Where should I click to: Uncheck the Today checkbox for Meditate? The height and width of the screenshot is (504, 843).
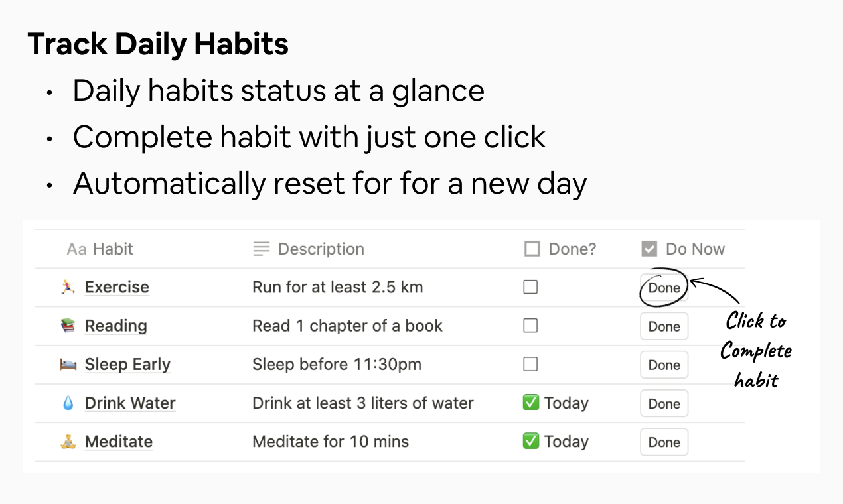point(532,441)
